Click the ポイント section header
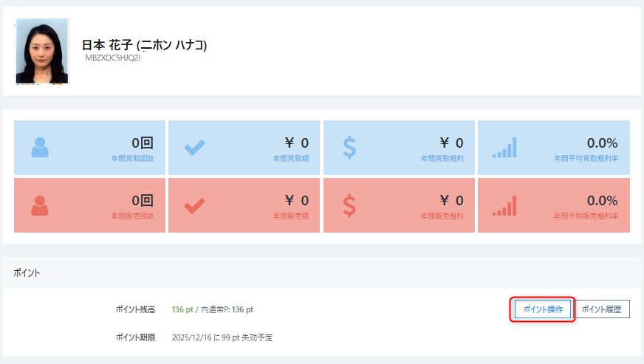Image resolution: width=644 pixels, height=364 pixels. point(27,272)
